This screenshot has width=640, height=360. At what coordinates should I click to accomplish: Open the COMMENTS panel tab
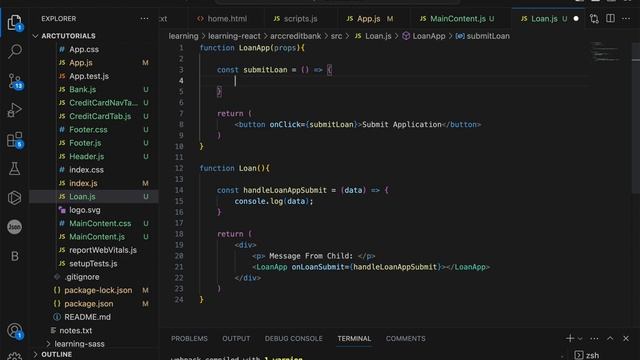tap(405, 339)
